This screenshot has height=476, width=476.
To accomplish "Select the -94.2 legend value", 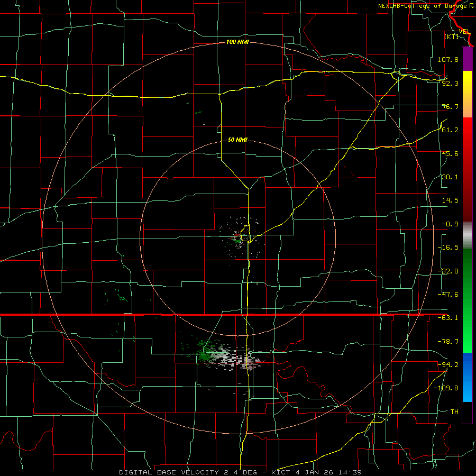I will click(448, 364).
